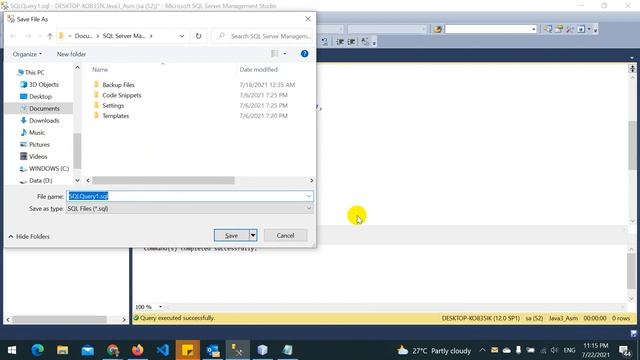Screen dimensions: 640x360
Task: Open the weather widget on taskbar
Action: (434, 351)
